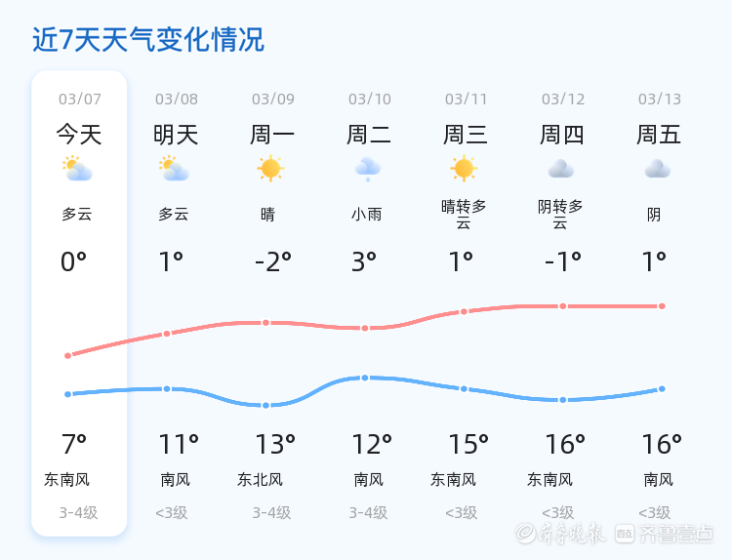Click the 东北风 wind label for 周一
Screen dimensions: 732x560
(x=260, y=479)
